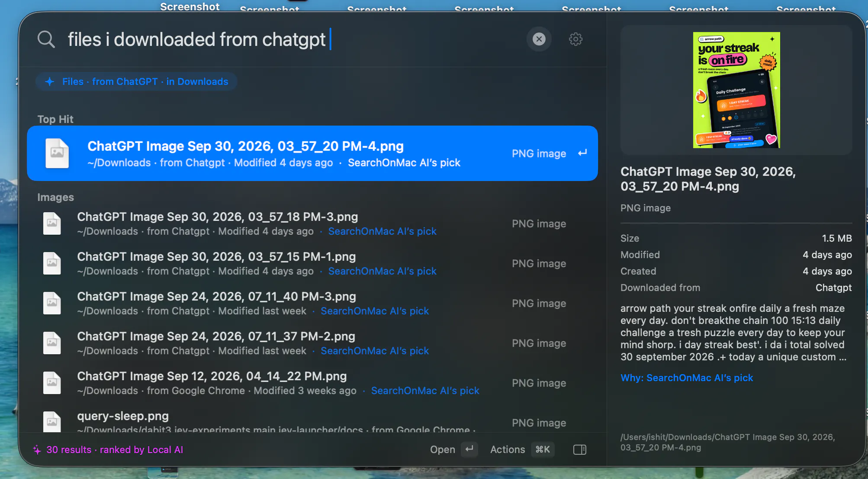This screenshot has width=868, height=479.
Task: Click SearchOnMac AI's pick link on 07_11_40 PM-3 row
Action: (x=375, y=311)
